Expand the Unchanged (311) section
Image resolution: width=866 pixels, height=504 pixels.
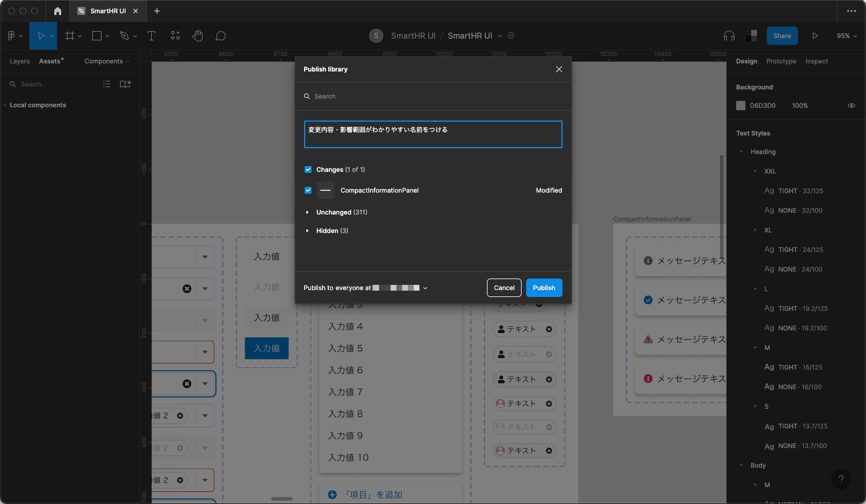point(308,212)
